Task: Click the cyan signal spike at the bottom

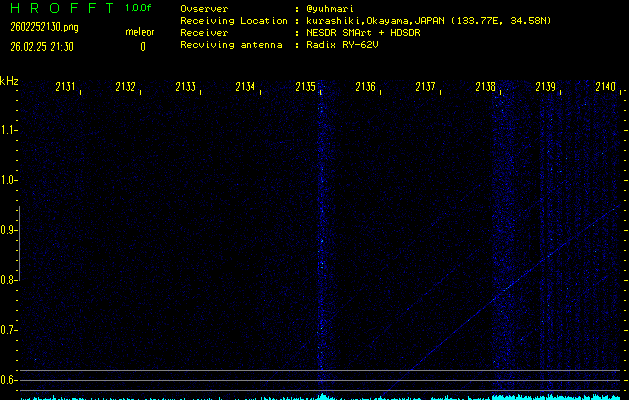Action: click(x=322, y=395)
